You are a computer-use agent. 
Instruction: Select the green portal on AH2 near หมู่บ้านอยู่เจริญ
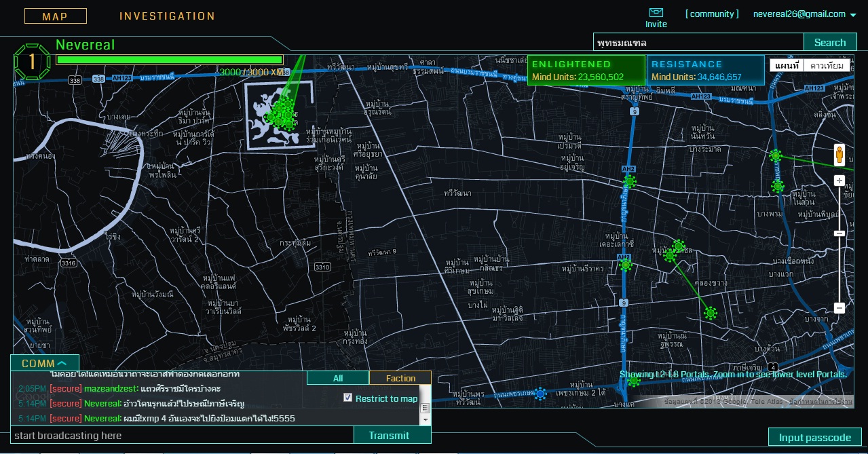[x=630, y=181]
